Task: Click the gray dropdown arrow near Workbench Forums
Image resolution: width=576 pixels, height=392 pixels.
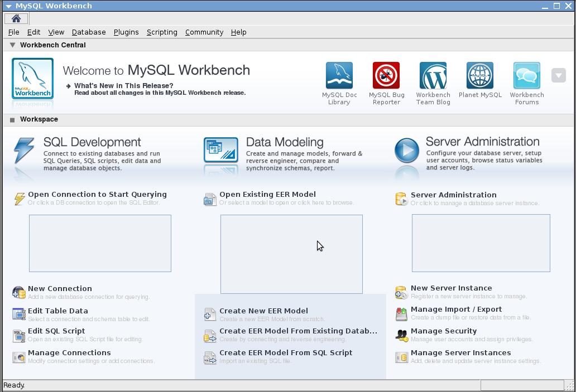Action: point(558,75)
